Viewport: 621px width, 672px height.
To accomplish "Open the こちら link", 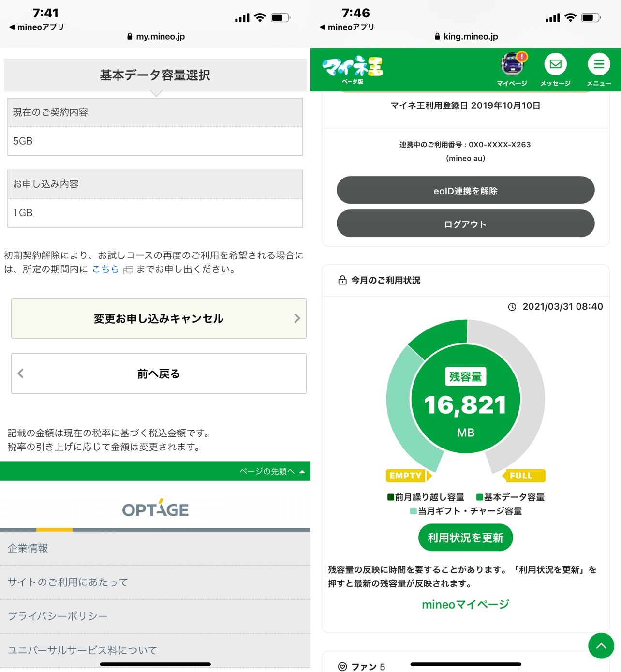I will click(x=105, y=269).
